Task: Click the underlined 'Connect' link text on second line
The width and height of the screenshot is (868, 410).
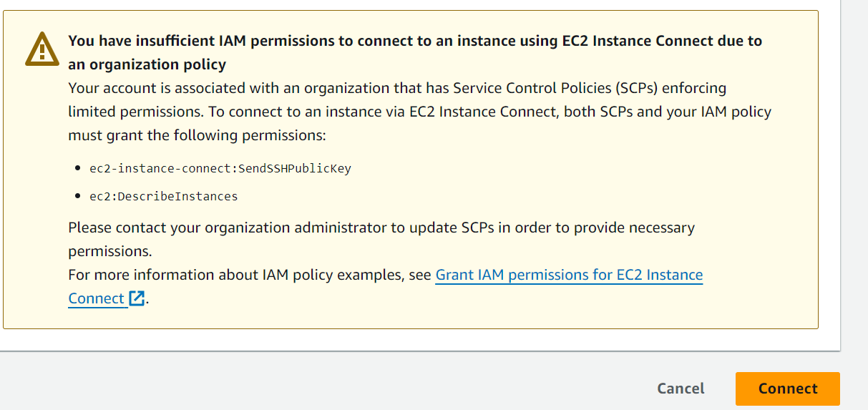Action: point(97,298)
